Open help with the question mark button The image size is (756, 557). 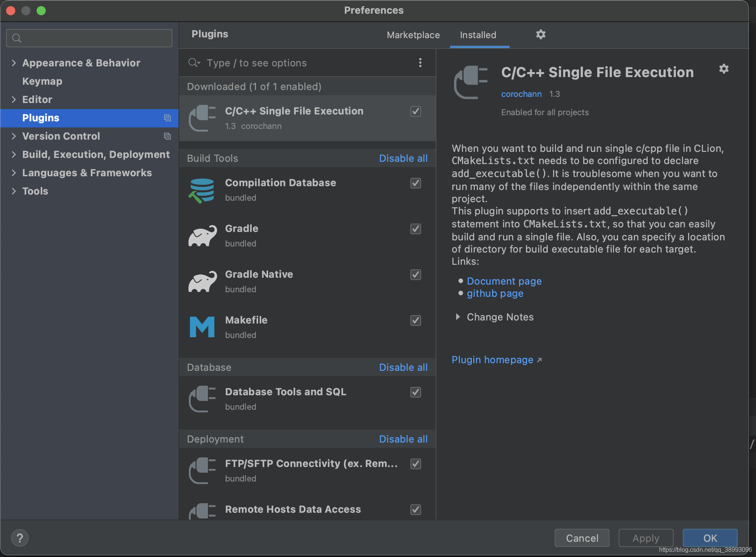20,538
